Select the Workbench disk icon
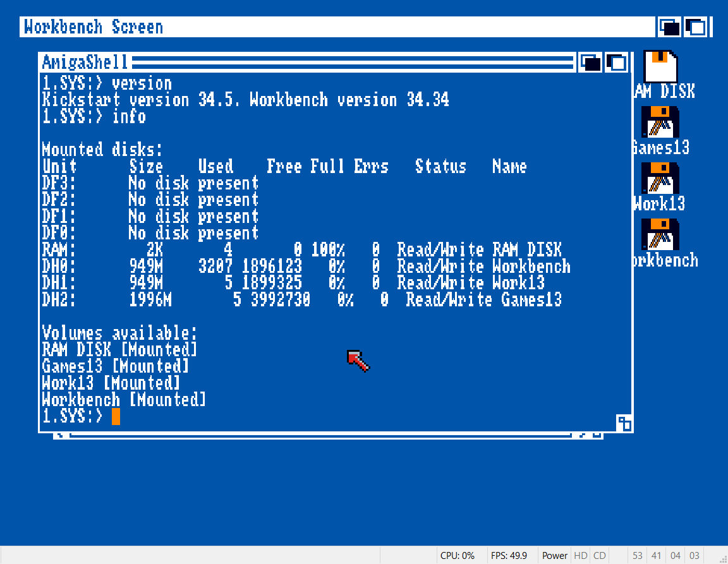 pyautogui.click(x=660, y=234)
